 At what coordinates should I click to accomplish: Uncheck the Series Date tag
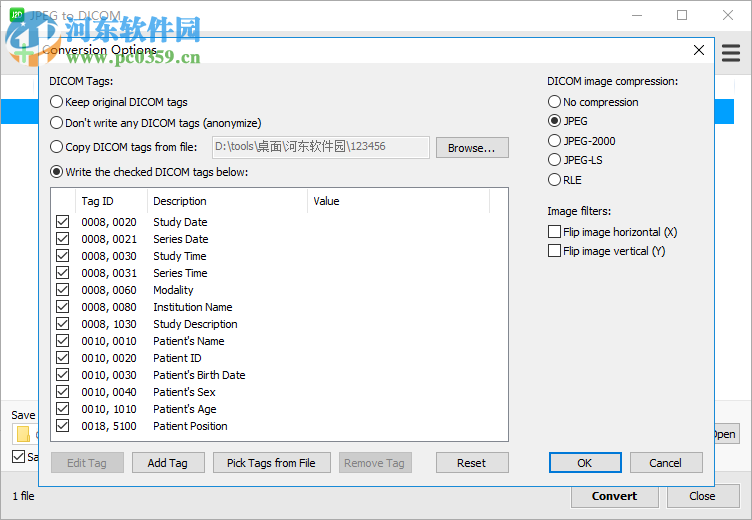click(x=62, y=238)
